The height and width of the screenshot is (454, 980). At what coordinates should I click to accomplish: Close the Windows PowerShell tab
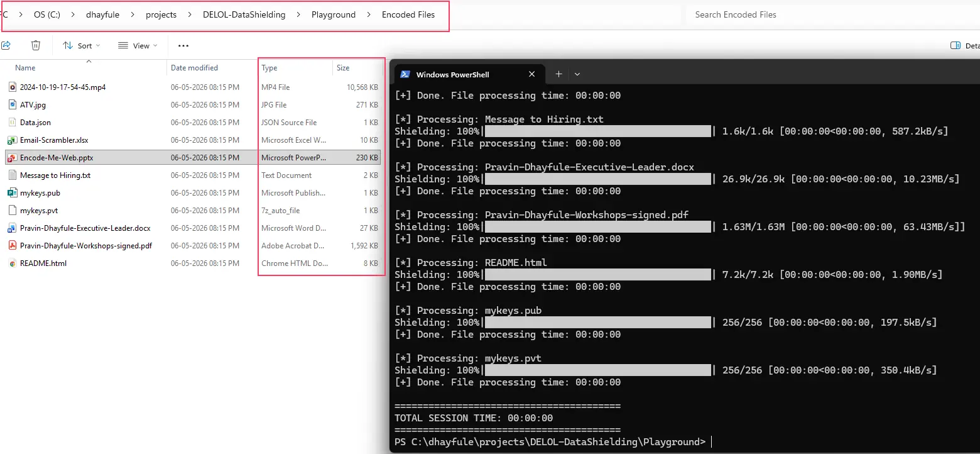(531, 74)
